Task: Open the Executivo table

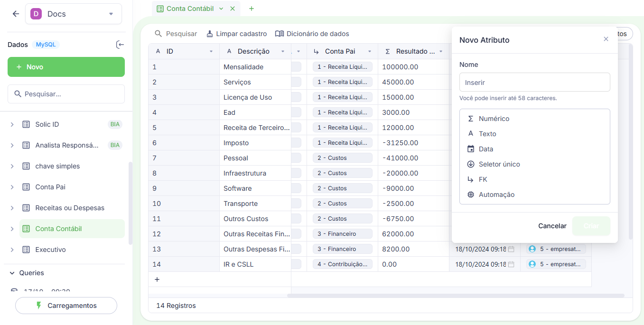Action: pos(50,250)
